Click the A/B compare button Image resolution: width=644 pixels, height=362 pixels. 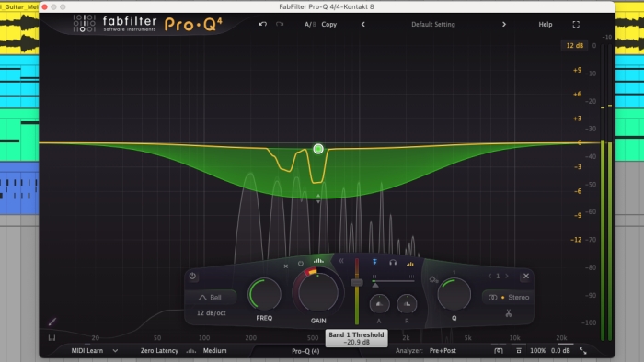310,25
